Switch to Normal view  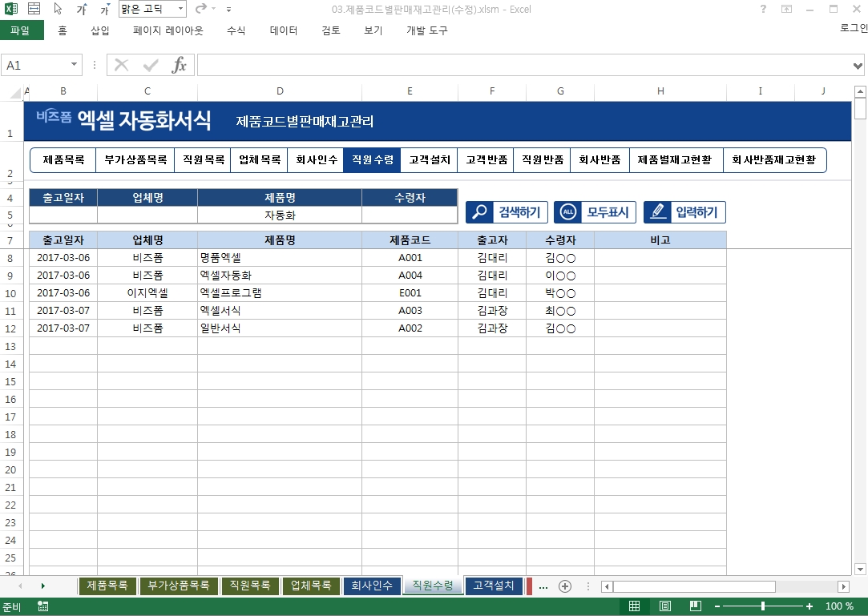(x=634, y=606)
